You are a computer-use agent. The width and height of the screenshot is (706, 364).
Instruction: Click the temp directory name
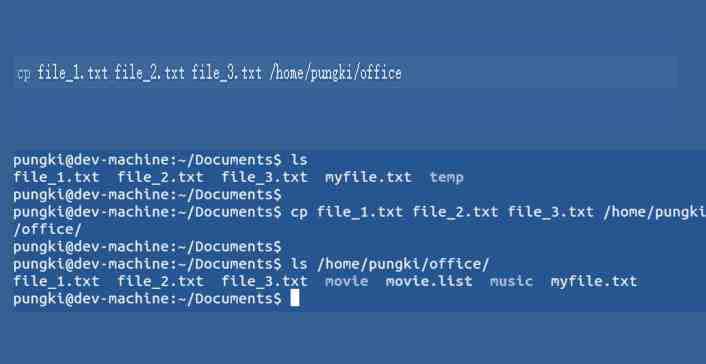pyautogui.click(x=446, y=177)
